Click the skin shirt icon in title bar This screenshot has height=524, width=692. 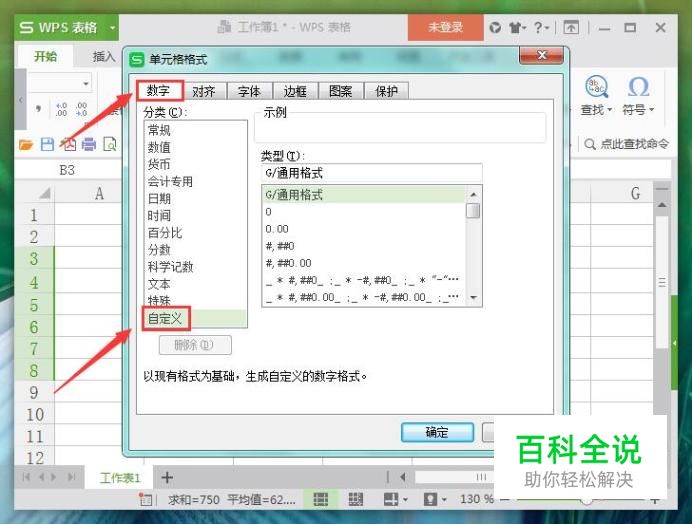coord(515,28)
